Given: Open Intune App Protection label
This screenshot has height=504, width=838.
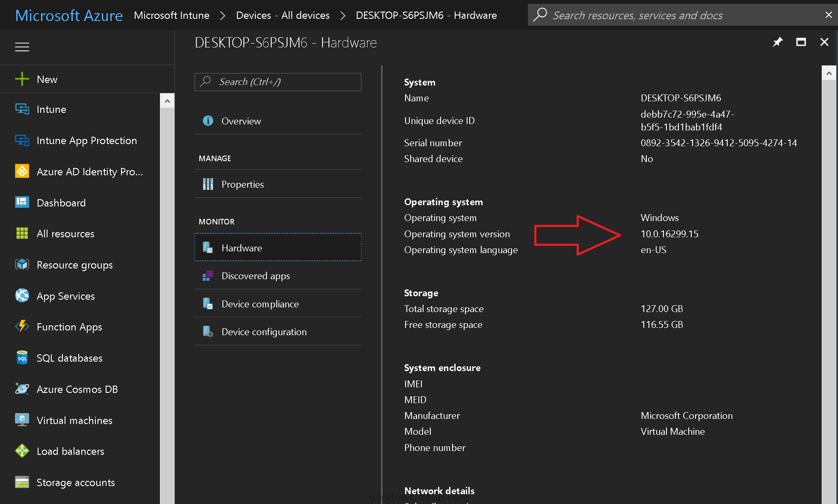Looking at the screenshot, I should click(87, 141).
